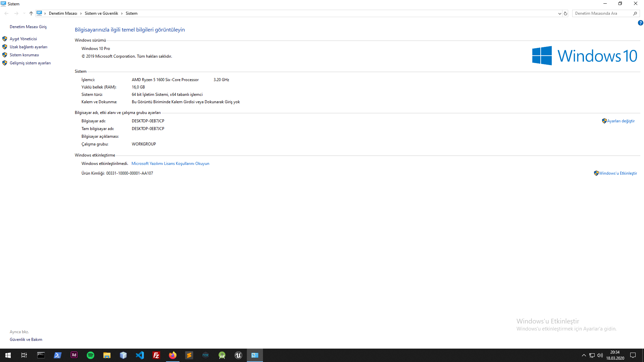This screenshot has width=644, height=362.
Task: Click the 16,0 GB memory value
Action: pyautogui.click(x=138, y=87)
